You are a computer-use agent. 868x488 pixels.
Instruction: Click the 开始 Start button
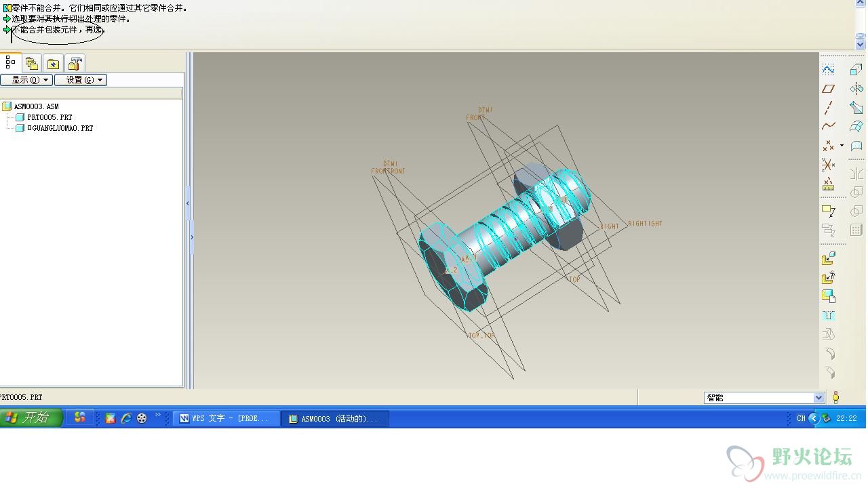pyautogui.click(x=31, y=418)
